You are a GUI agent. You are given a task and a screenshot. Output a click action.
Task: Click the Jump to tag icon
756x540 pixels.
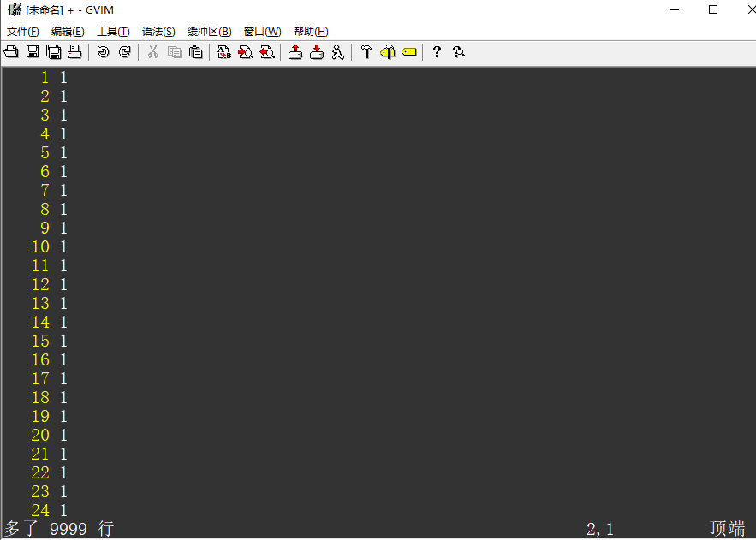[408, 52]
